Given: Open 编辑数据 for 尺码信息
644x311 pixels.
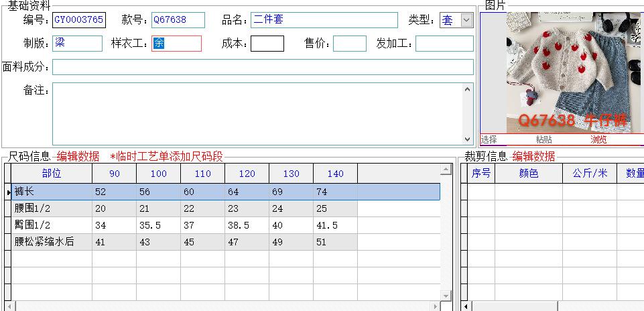Looking at the screenshot, I should (x=78, y=157).
